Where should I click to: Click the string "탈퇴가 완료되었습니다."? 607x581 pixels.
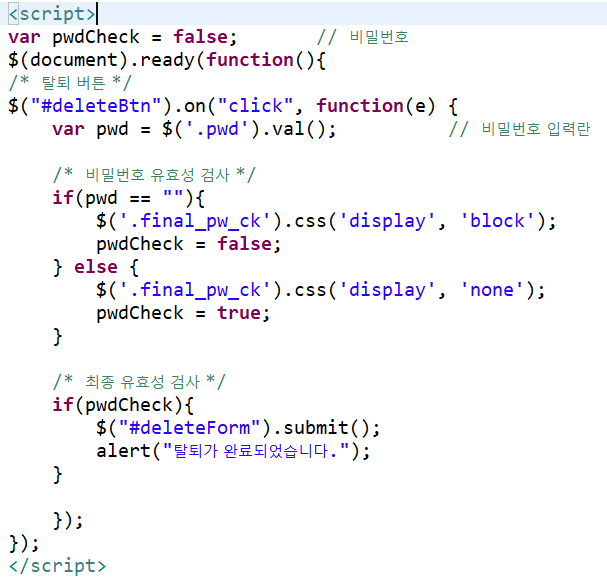(255, 451)
